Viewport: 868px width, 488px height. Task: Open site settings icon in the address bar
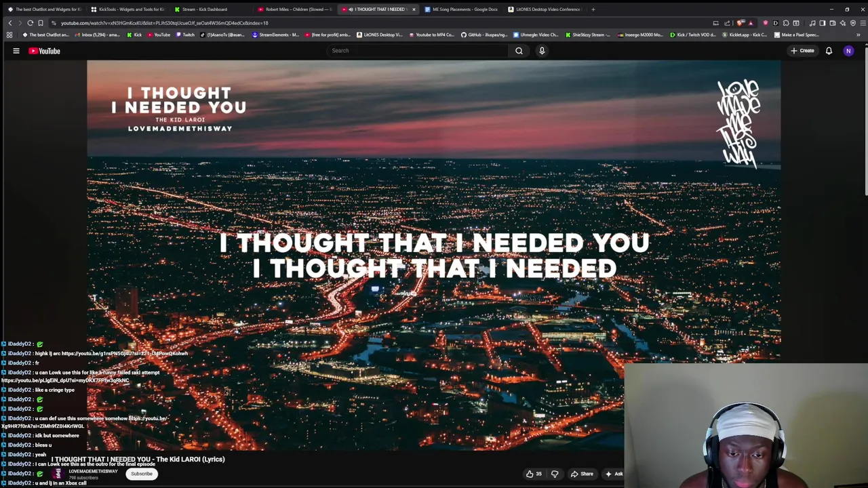54,22
